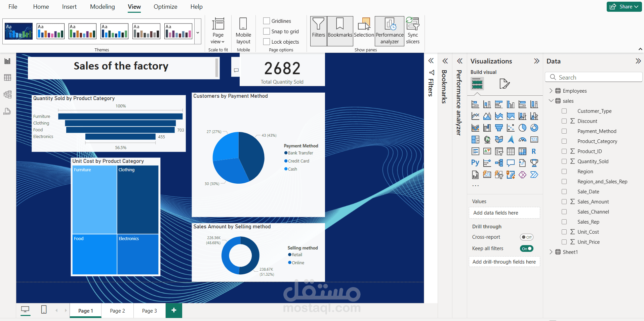Add a new page with plus button
This screenshot has width=644, height=321.
pyautogui.click(x=174, y=310)
